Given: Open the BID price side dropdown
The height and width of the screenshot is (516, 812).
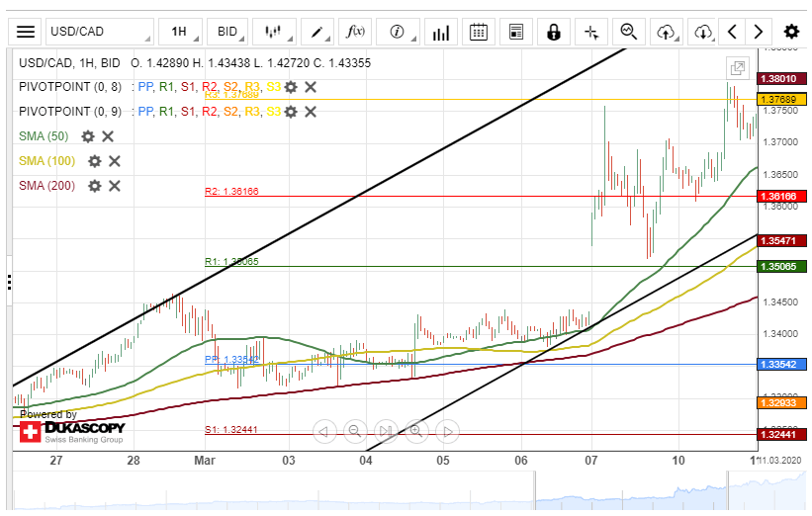Looking at the screenshot, I should (x=233, y=32).
